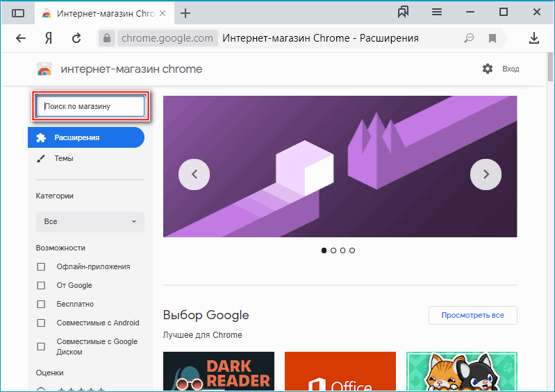This screenshot has height=392, width=555.
Task: Open the browser hamburger menu
Action: [x=437, y=12]
